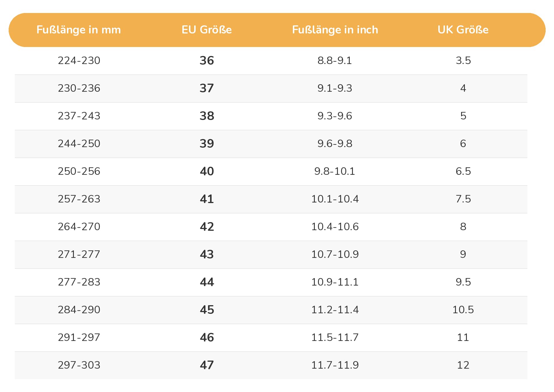Select EU size 37 cell

click(207, 88)
